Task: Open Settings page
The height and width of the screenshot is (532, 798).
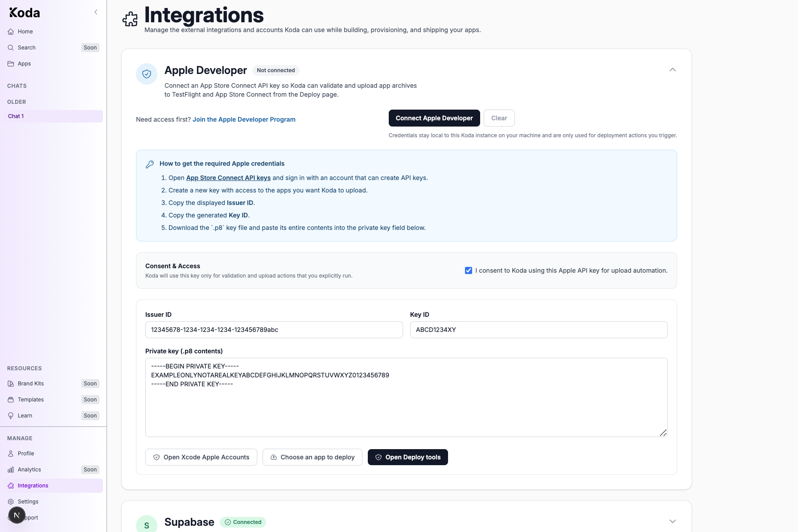Action: pyautogui.click(x=53, y=502)
